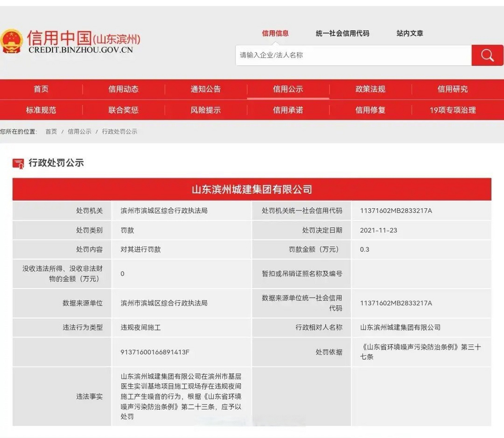Click the 信用公示 breadcrumb link
The image size is (504, 438).
point(79,131)
